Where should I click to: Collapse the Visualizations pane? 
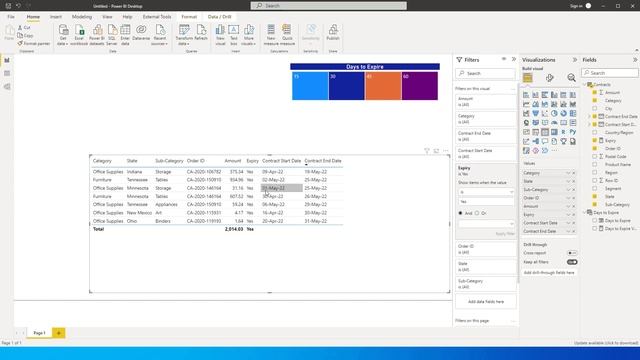pyautogui.click(x=575, y=60)
